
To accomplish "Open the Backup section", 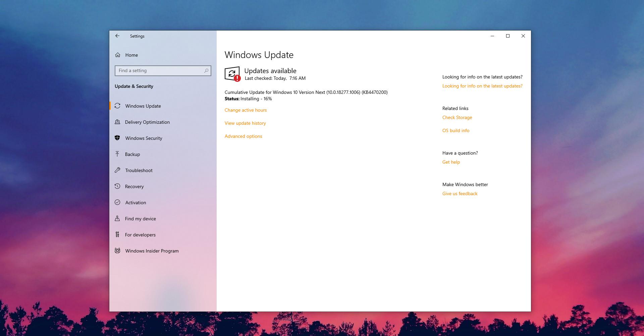I will [x=163, y=154].
